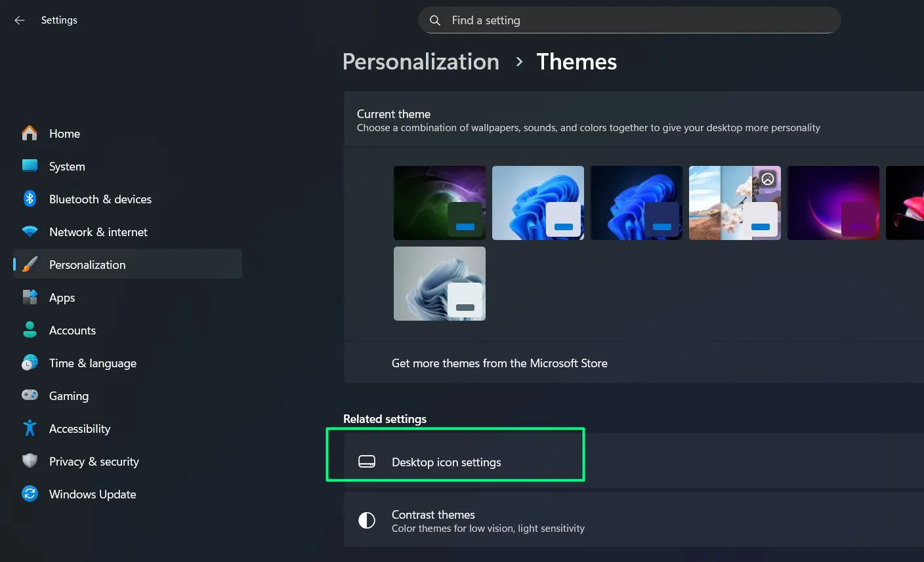Click the Apps sidebar icon
The width and height of the screenshot is (924, 562).
click(x=30, y=297)
